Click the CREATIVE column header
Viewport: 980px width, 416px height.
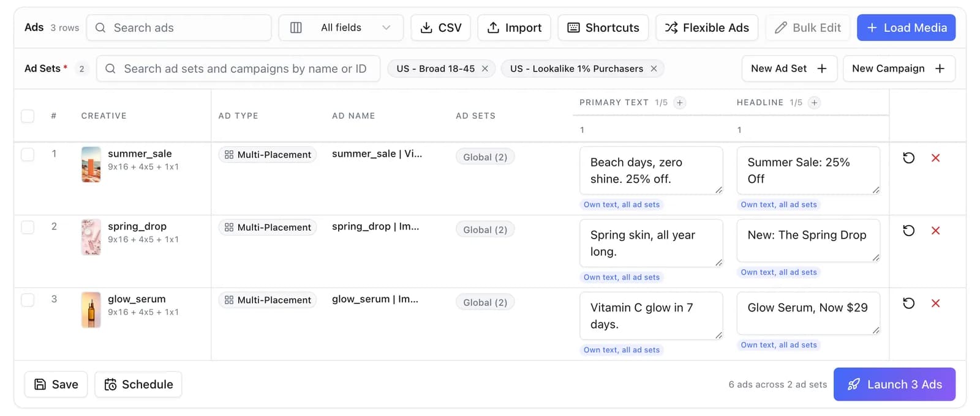[104, 116]
